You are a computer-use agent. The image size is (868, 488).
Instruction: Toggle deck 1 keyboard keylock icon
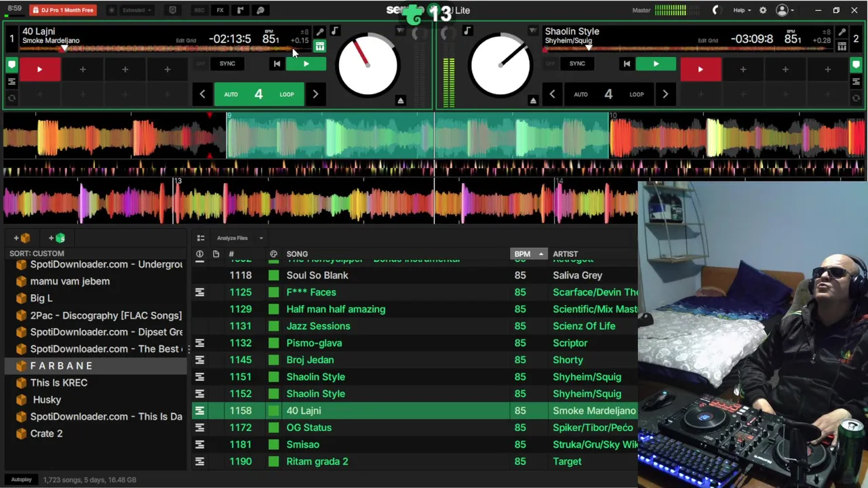pos(319,46)
